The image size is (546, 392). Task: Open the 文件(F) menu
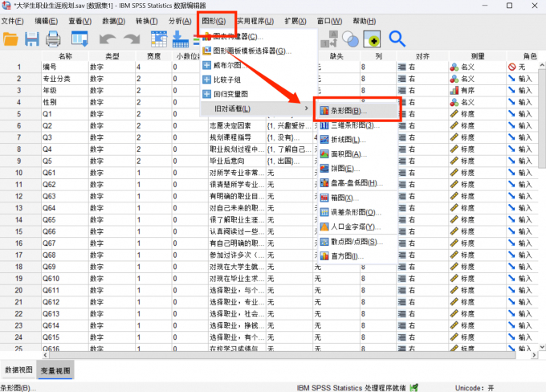coord(13,21)
